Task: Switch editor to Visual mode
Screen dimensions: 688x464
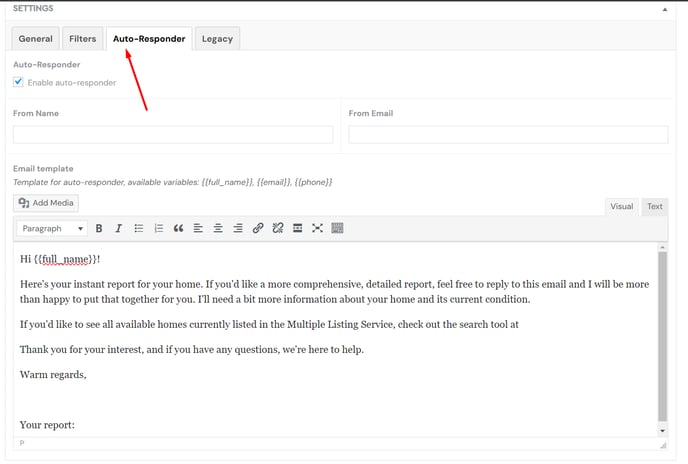Action: click(x=622, y=207)
